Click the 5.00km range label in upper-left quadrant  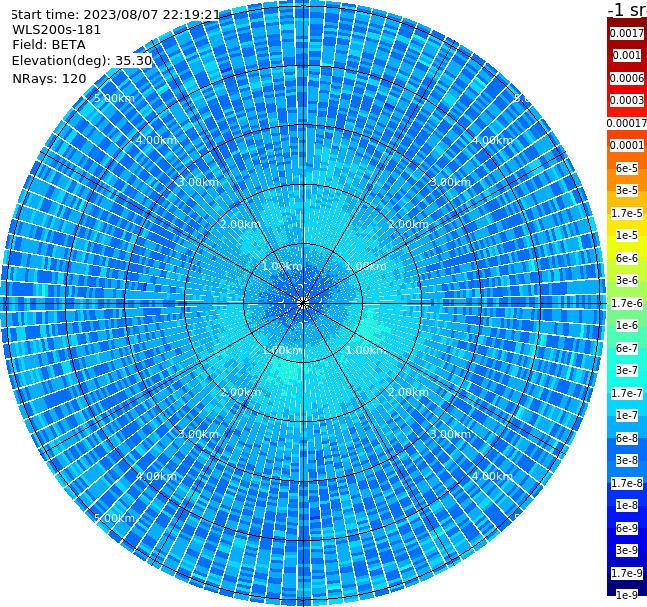click(x=115, y=98)
